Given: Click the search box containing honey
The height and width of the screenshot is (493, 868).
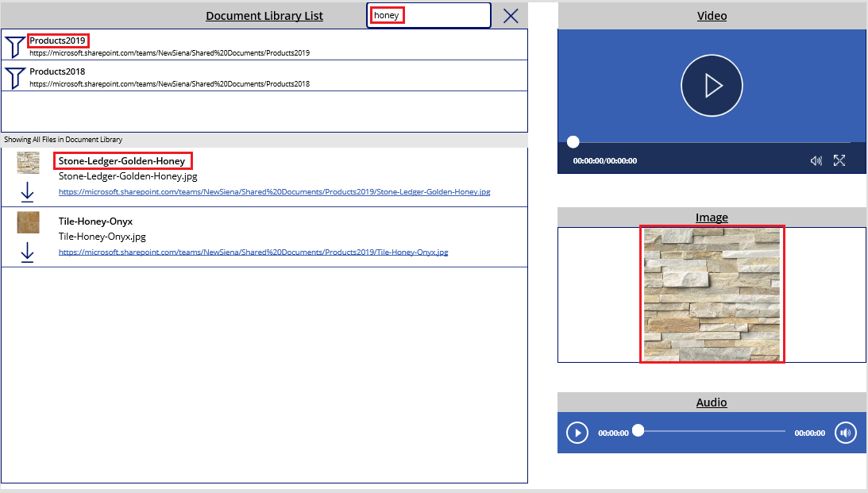Looking at the screenshot, I should tap(429, 16).
